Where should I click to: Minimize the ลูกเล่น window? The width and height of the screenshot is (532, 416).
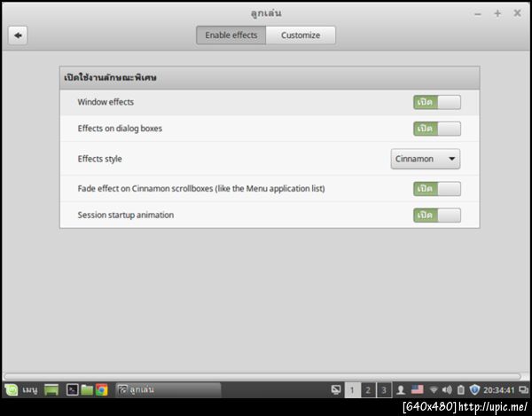pos(478,14)
